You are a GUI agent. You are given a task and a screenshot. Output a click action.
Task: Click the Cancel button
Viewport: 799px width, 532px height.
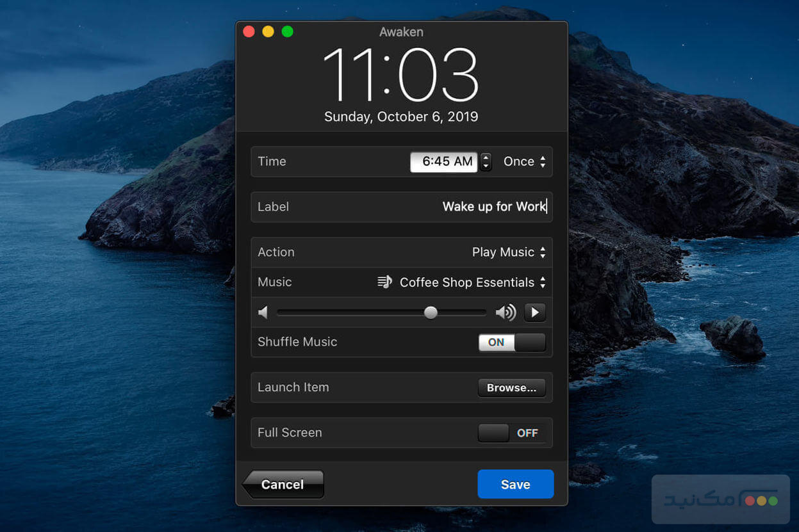[x=282, y=484]
